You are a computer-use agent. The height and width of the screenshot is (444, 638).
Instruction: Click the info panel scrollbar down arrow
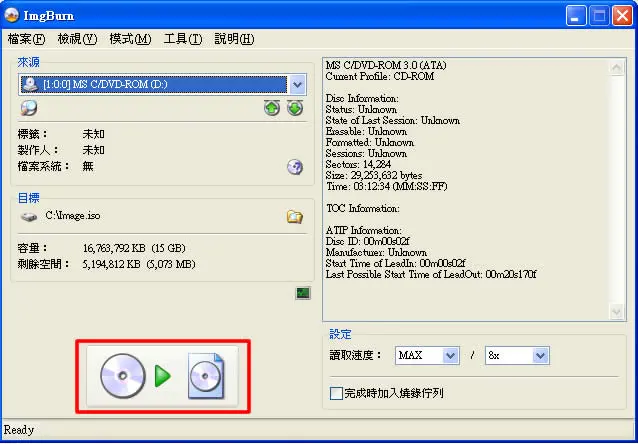point(617,312)
